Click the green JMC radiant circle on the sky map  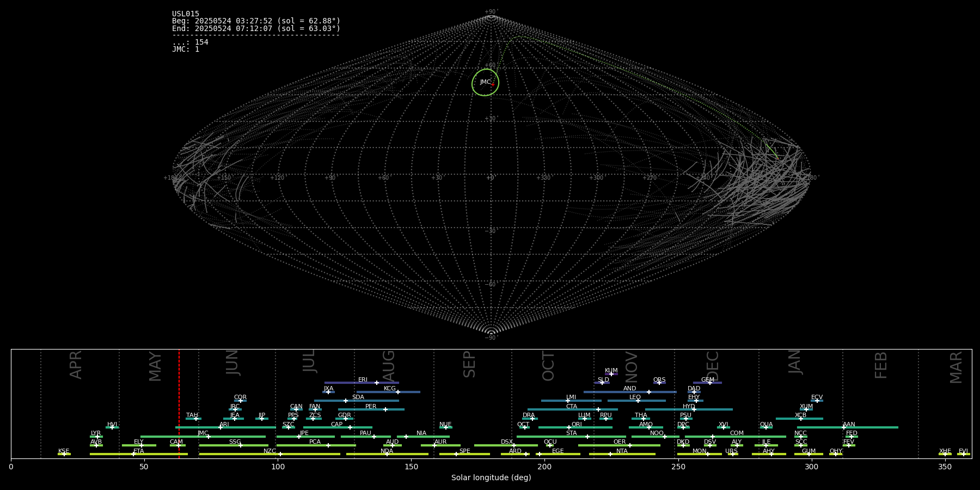pyautogui.click(x=485, y=82)
